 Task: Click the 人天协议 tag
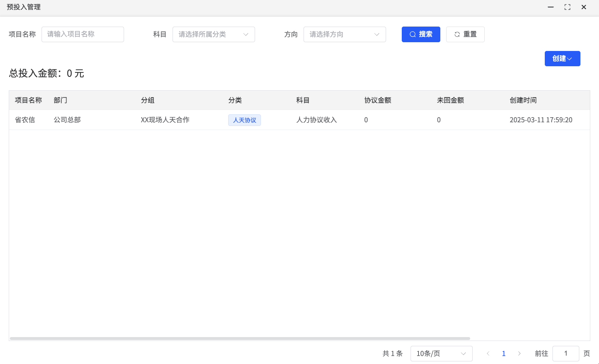pos(245,120)
